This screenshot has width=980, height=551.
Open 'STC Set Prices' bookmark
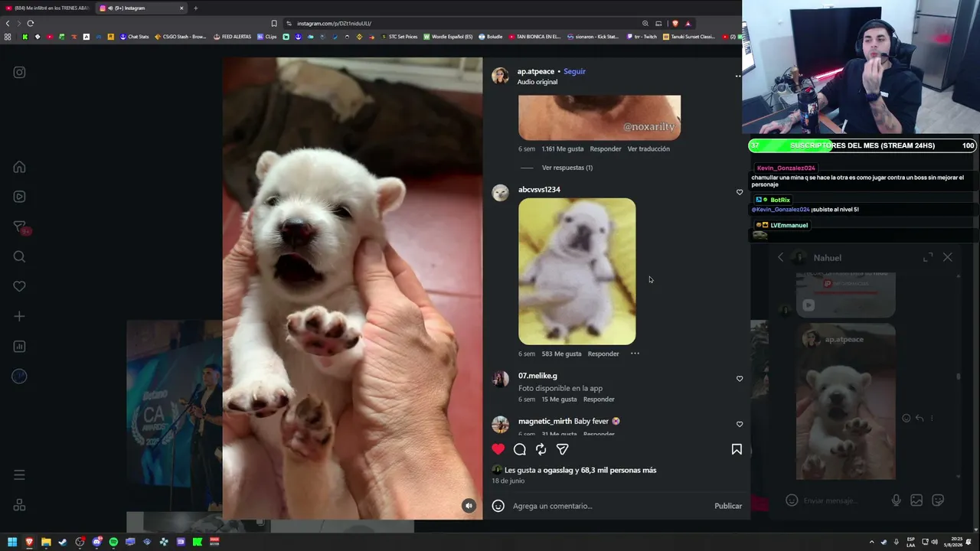point(399,37)
